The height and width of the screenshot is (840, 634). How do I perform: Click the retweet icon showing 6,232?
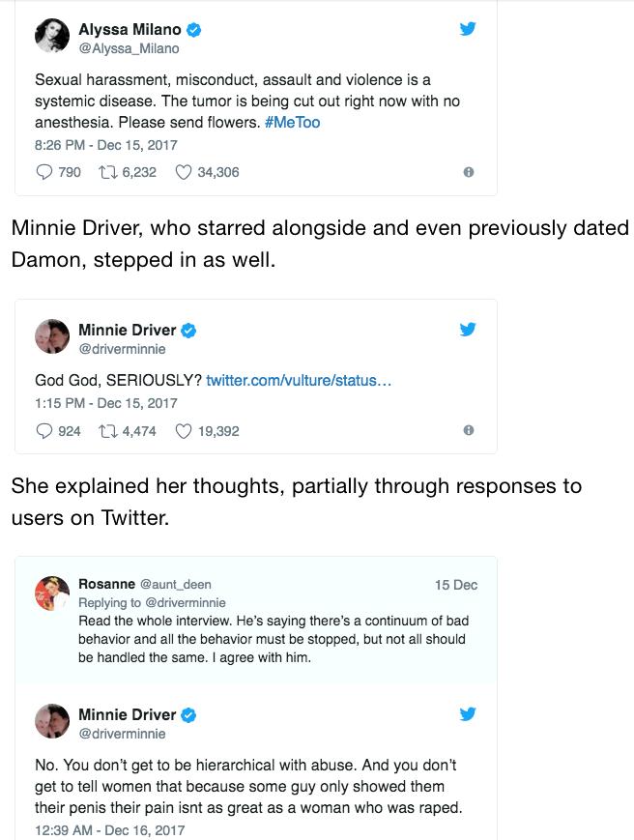coord(107,172)
